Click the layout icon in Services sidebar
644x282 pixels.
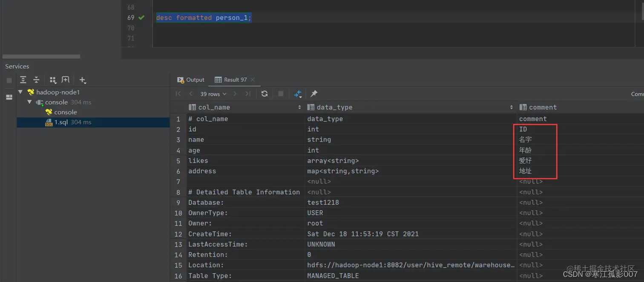point(9,97)
